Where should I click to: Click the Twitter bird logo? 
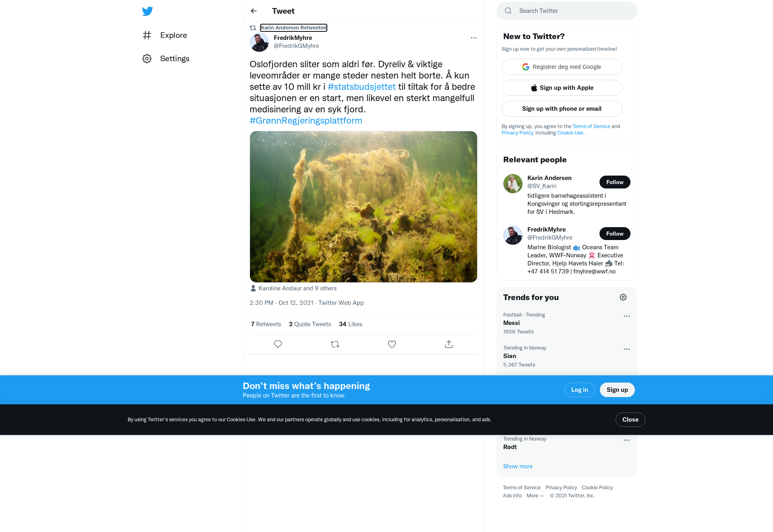(147, 11)
